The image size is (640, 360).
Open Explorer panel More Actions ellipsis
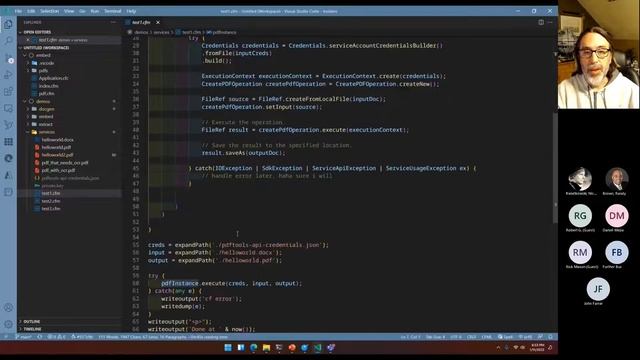113,22
